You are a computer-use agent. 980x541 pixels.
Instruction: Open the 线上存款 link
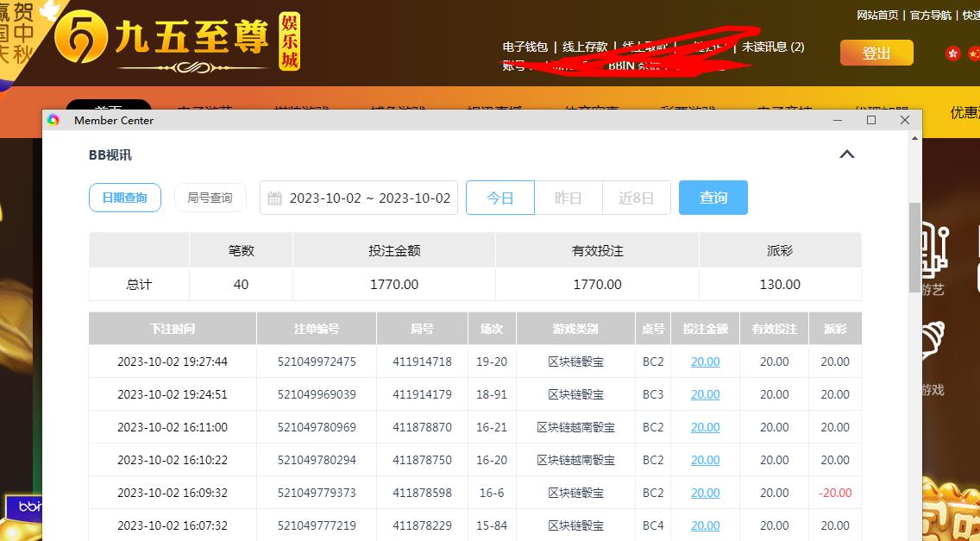[585, 47]
